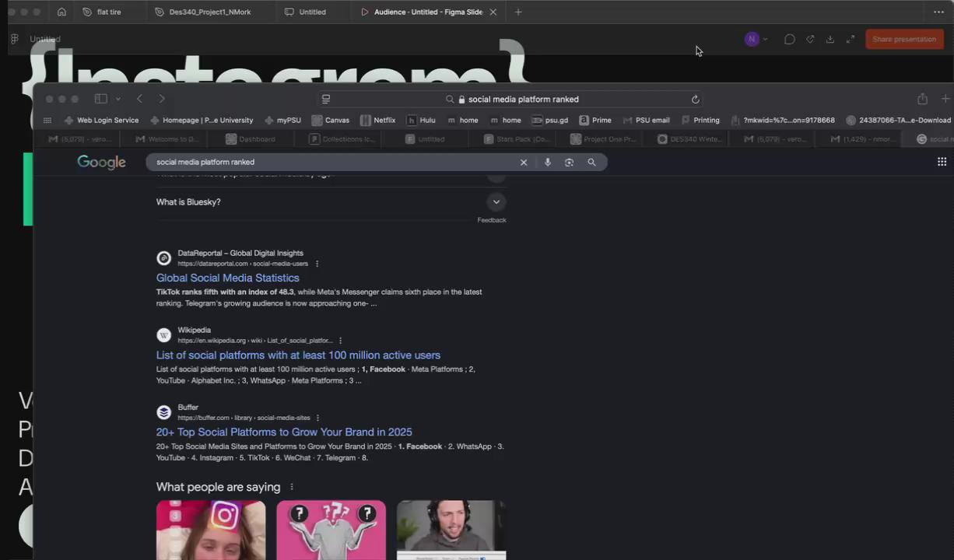
Task: Go forward in Safari
Action: 162,99
